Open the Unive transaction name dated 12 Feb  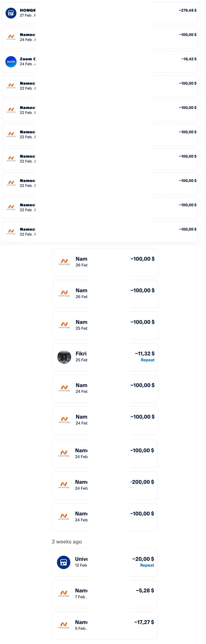pyautogui.click(x=81, y=559)
